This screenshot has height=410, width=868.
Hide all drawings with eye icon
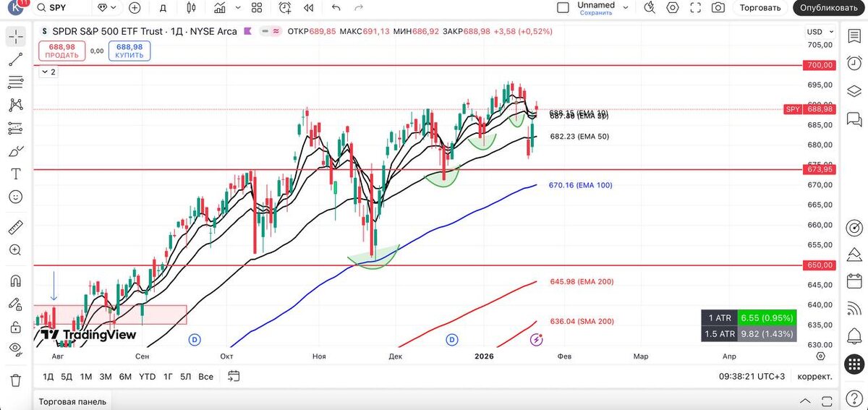(16, 349)
